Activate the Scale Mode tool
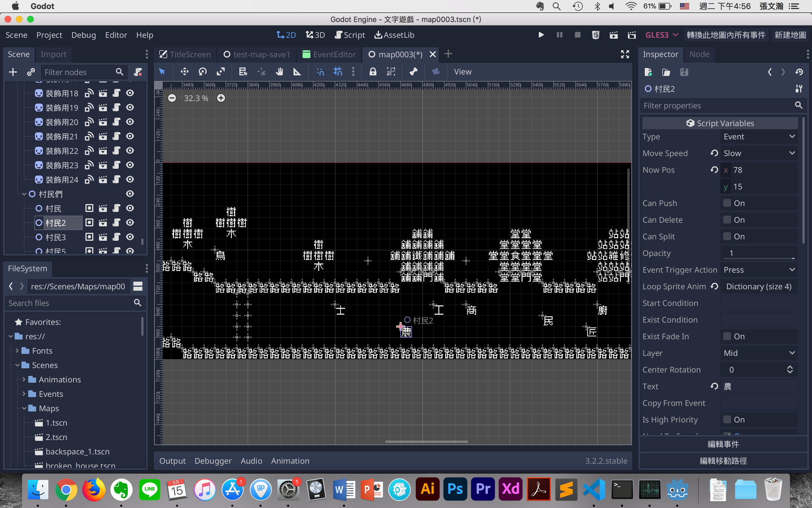812x508 pixels. click(220, 72)
